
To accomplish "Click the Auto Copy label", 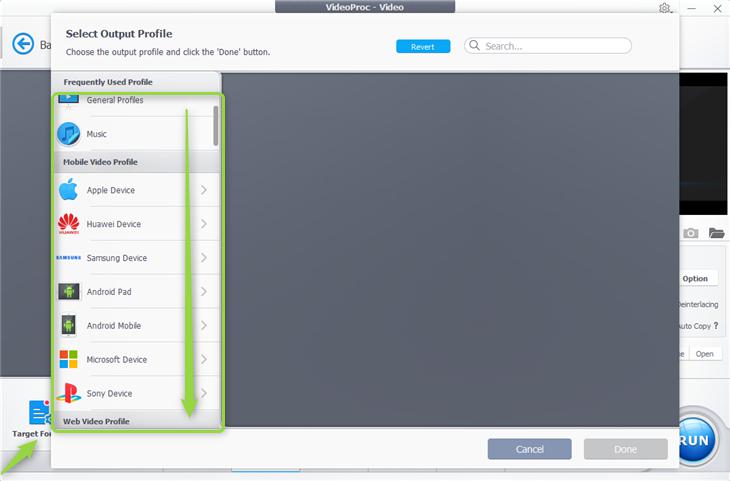I will (x=695, y=326).
